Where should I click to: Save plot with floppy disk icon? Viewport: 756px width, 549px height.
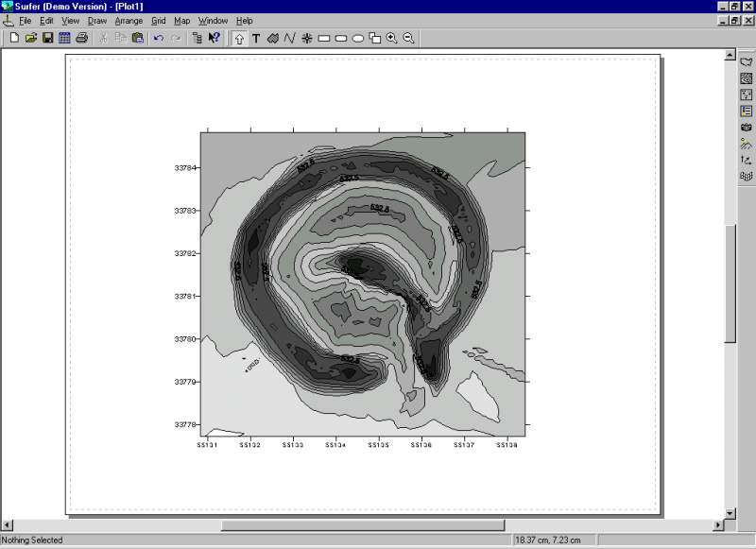tap(47, 38)
